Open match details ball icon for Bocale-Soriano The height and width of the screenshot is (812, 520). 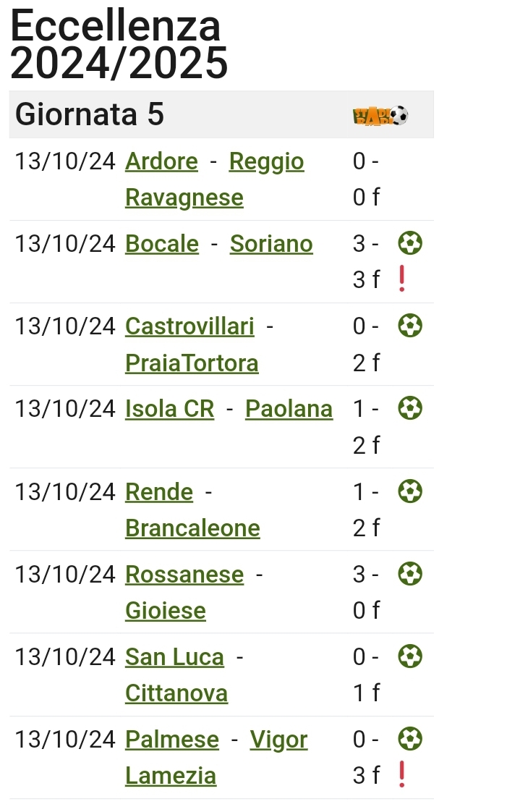pos(410,243)
